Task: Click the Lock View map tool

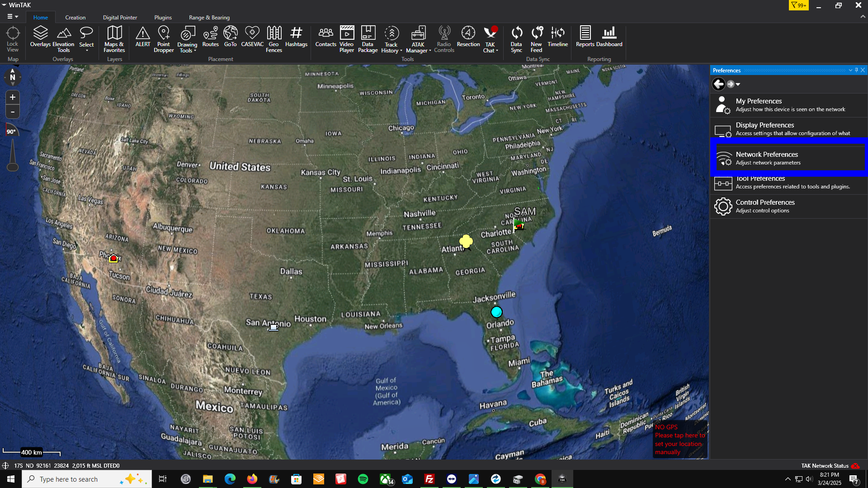Action: [13, 39]
